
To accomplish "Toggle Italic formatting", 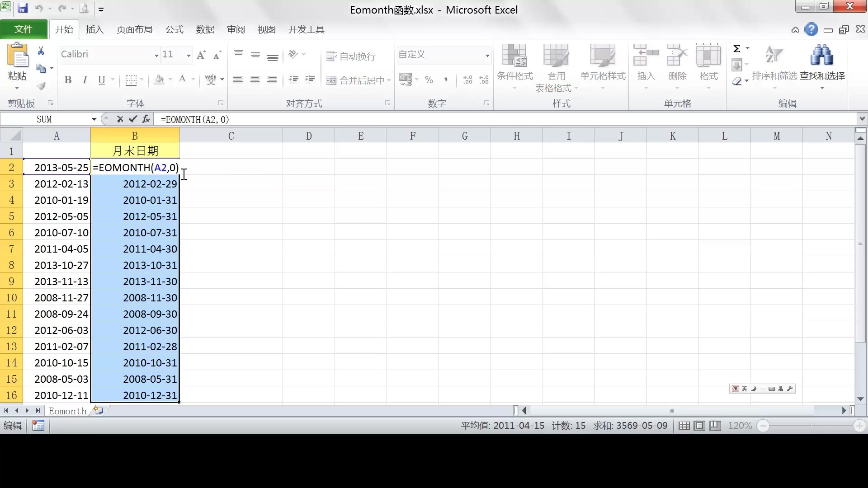I will [x=85, y=80].
